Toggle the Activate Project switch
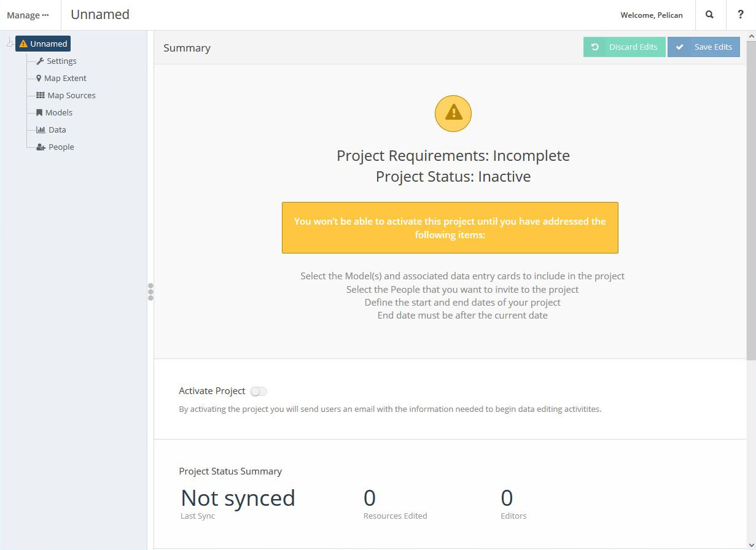 259,391
